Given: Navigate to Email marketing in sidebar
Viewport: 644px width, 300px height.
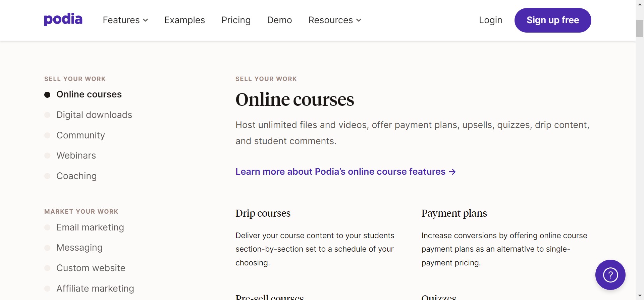Looking at the screenshot, I should point(90,227).
